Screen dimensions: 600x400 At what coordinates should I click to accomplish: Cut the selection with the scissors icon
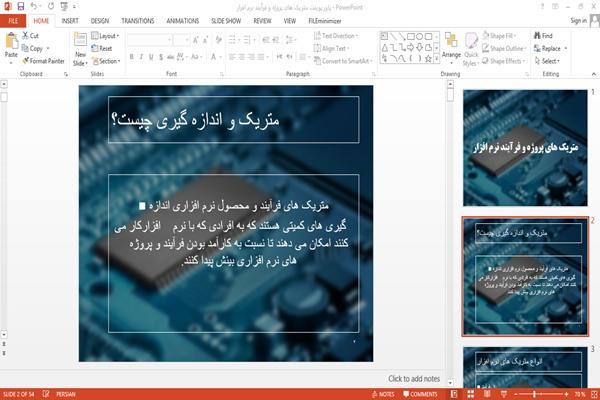click(26, 36)
